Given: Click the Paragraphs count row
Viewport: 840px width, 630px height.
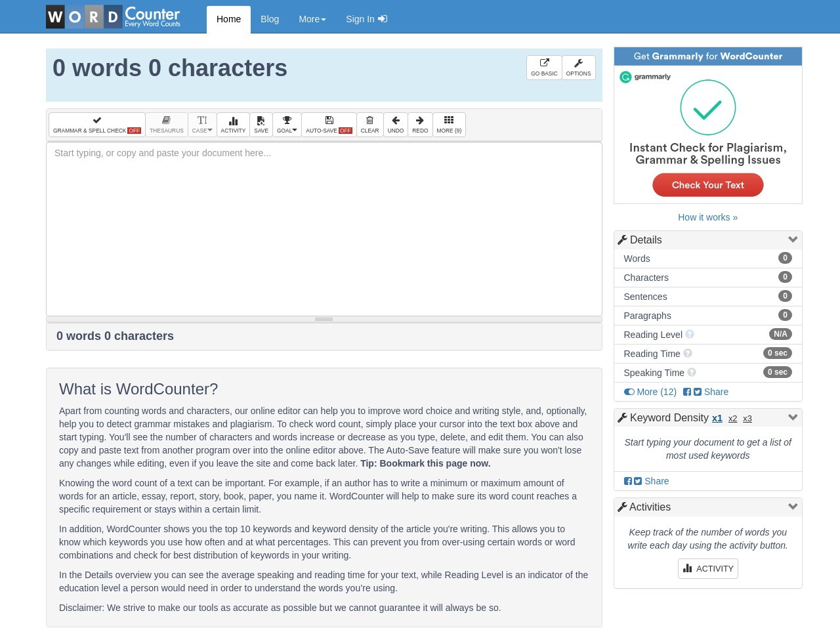Looking at the screenshot, I should 707,316.
